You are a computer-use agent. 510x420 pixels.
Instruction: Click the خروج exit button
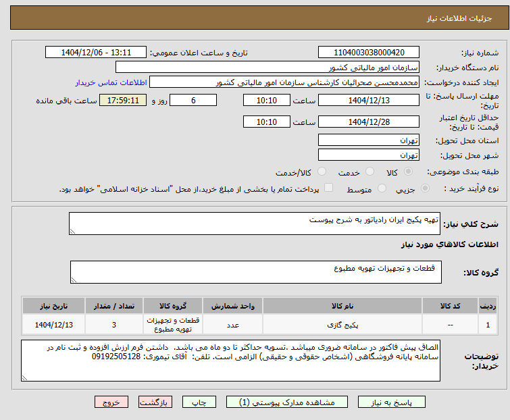tap(111, 402)
